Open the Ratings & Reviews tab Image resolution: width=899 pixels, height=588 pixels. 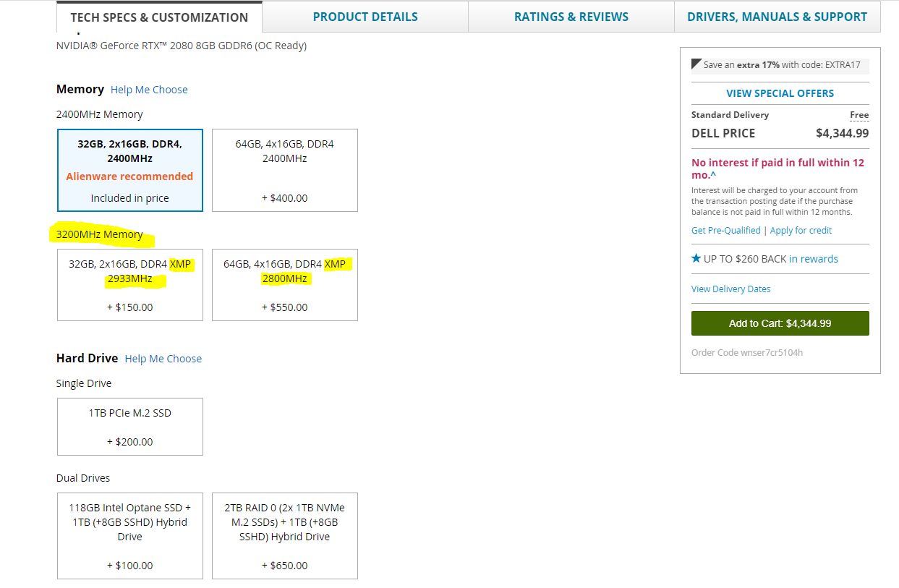pyautogui.click(x=571, y=17)
